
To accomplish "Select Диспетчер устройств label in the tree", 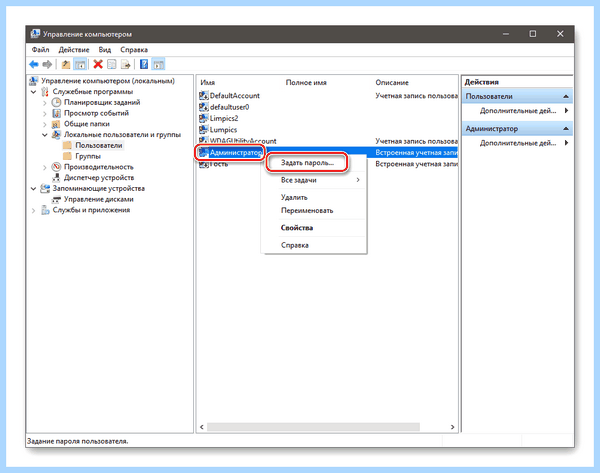I will click(x=99, y=178).
